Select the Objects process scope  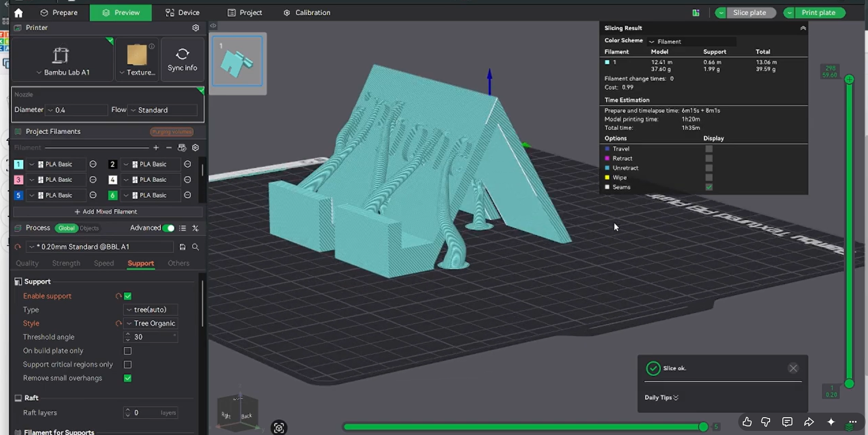click(89, 228)
